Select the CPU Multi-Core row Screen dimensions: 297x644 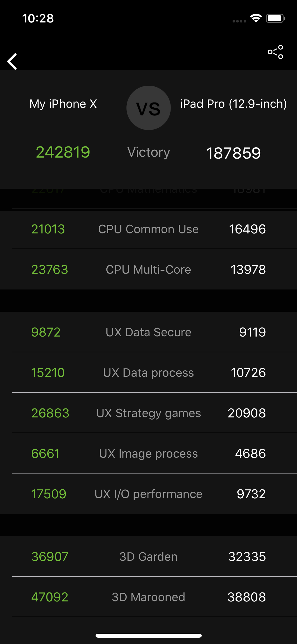[149, 269]
